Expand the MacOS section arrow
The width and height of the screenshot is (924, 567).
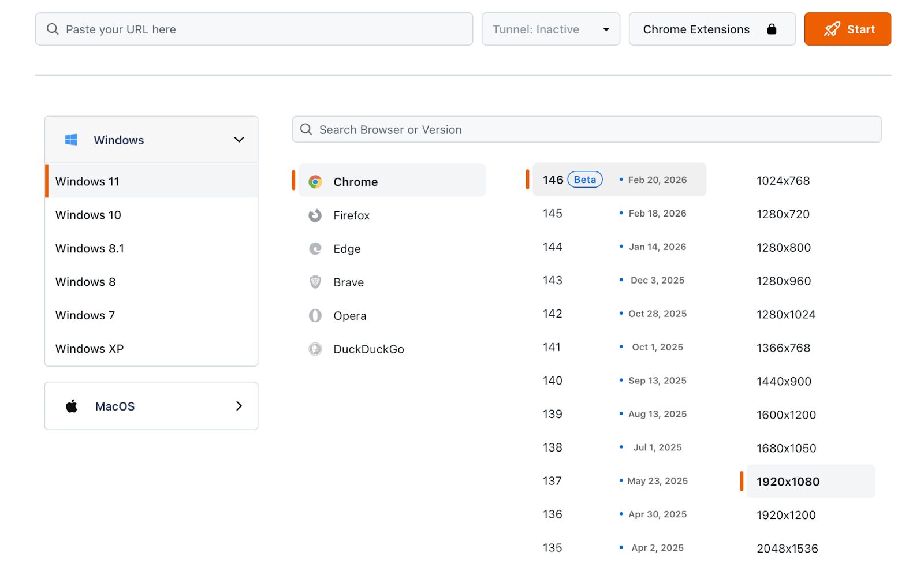pos(239,406)
